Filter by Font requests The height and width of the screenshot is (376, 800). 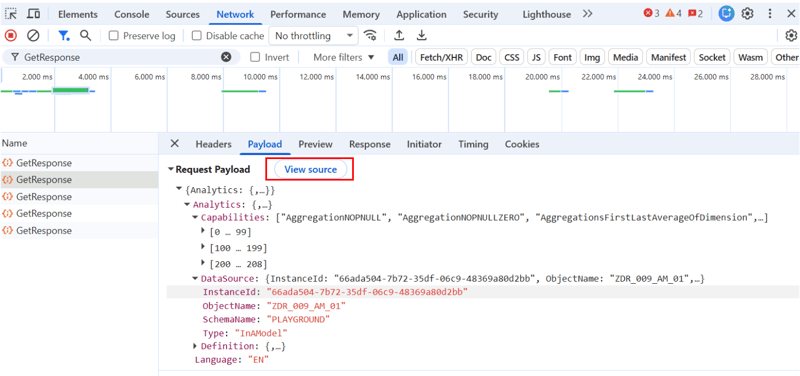coord(563,57)
